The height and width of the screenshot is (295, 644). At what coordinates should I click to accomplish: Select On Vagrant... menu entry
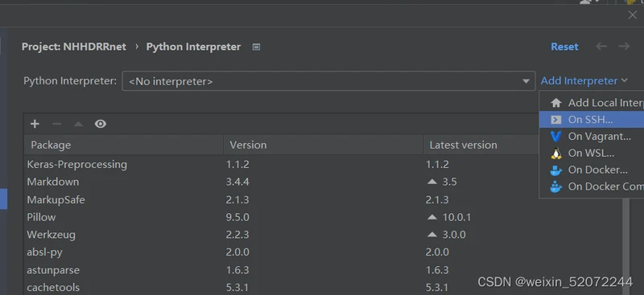592,136
